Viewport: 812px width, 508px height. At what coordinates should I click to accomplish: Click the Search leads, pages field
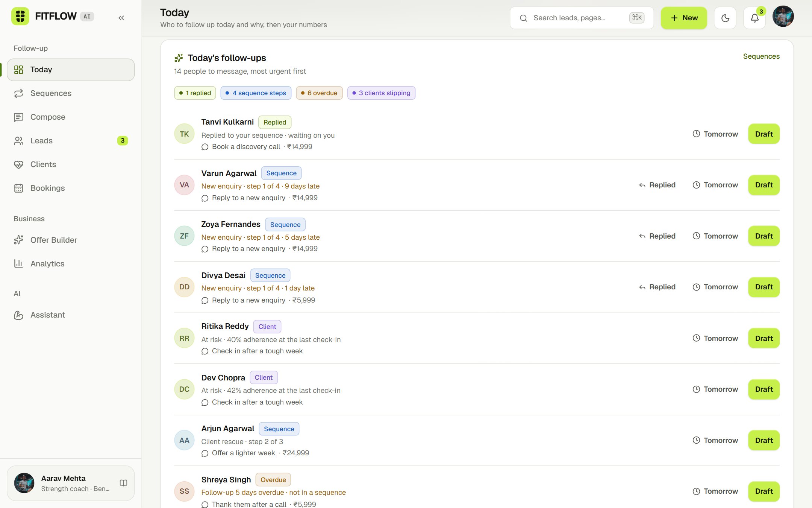(x=582, y=18)
